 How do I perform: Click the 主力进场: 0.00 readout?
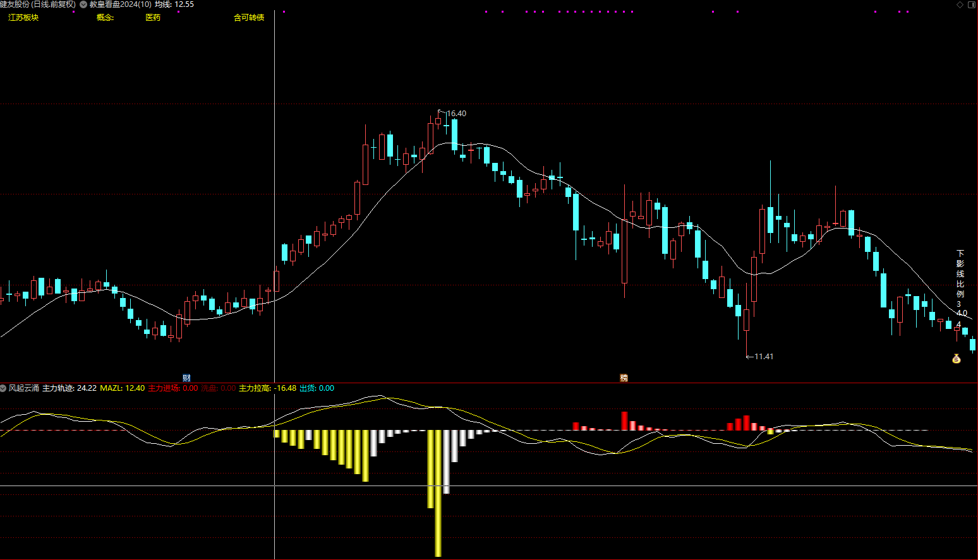click(173, 388)
